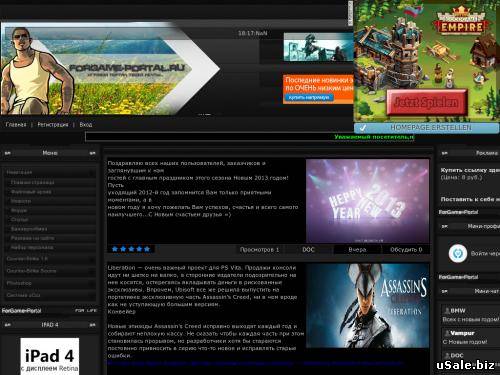Viewport: 500px width, 375px height.
Task: Click the user icon beside Vampur in mini-chat
Action: 446,333
